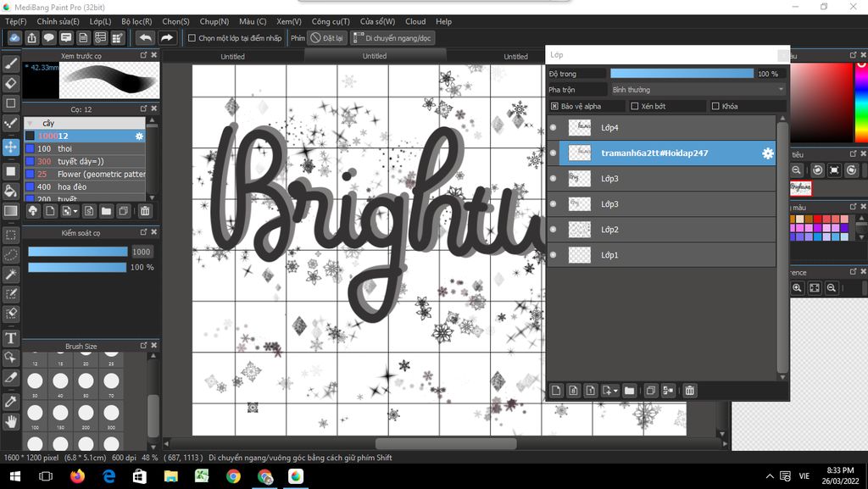This screenshot has width=868, height=489.
Task: Open settings gear of tramanh6a2tt layer
Action: (767, 153)
